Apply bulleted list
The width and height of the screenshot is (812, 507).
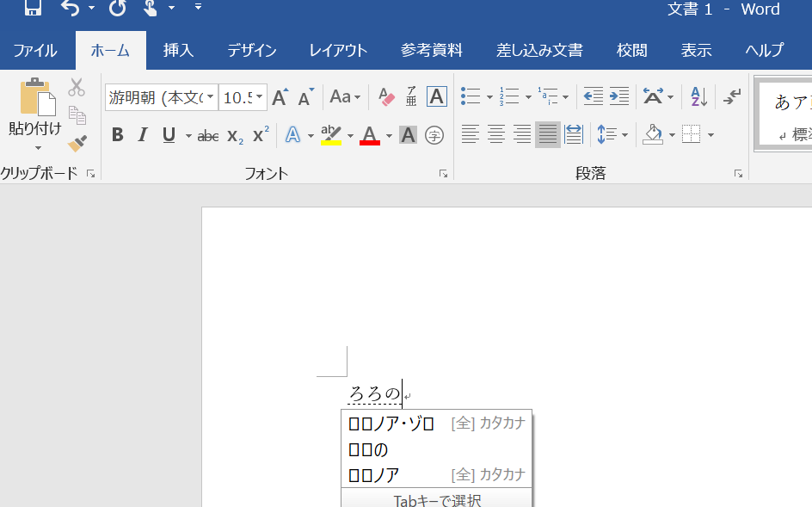pos(471,96)
